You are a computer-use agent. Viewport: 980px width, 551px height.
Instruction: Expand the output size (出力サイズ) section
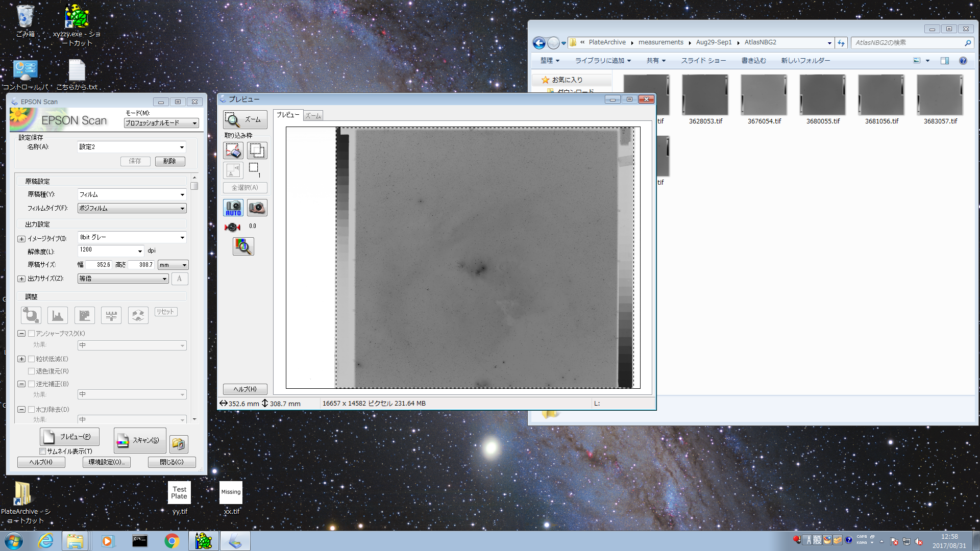21,279
